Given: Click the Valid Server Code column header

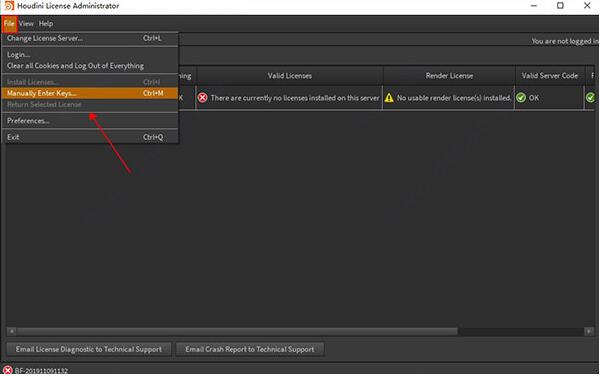Looking at the screenshot, I should pyautogui.click(x=549, y=76).
